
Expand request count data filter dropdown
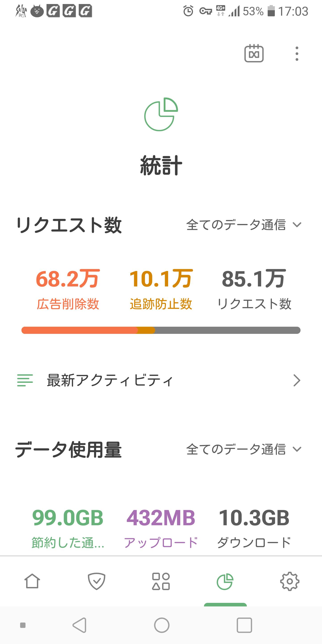[x=244, y=225]
